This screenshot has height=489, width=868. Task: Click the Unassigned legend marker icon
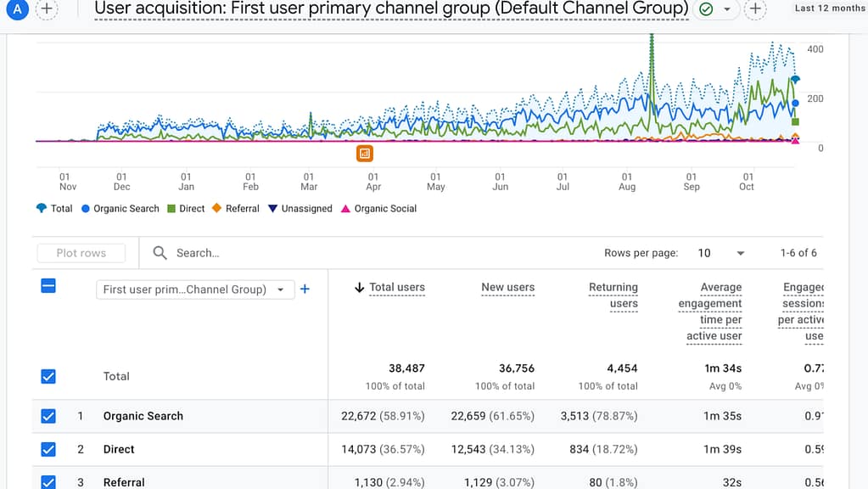[x=272, y=208]
